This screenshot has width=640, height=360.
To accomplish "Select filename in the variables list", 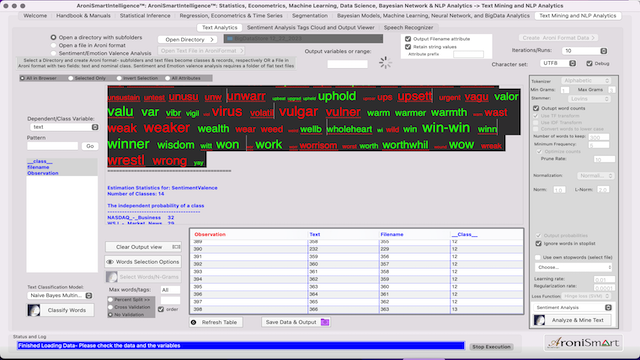I will (38, 167).
